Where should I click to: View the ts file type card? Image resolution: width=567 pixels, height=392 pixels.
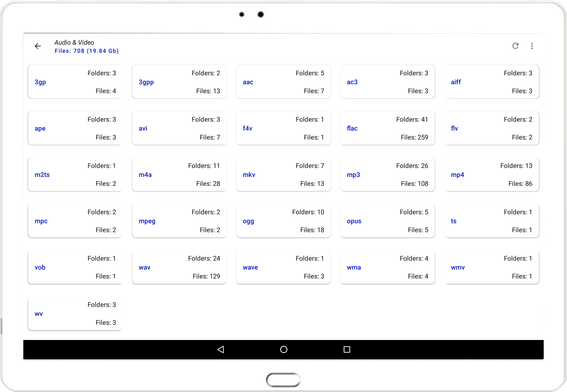[x=491, y=221]
